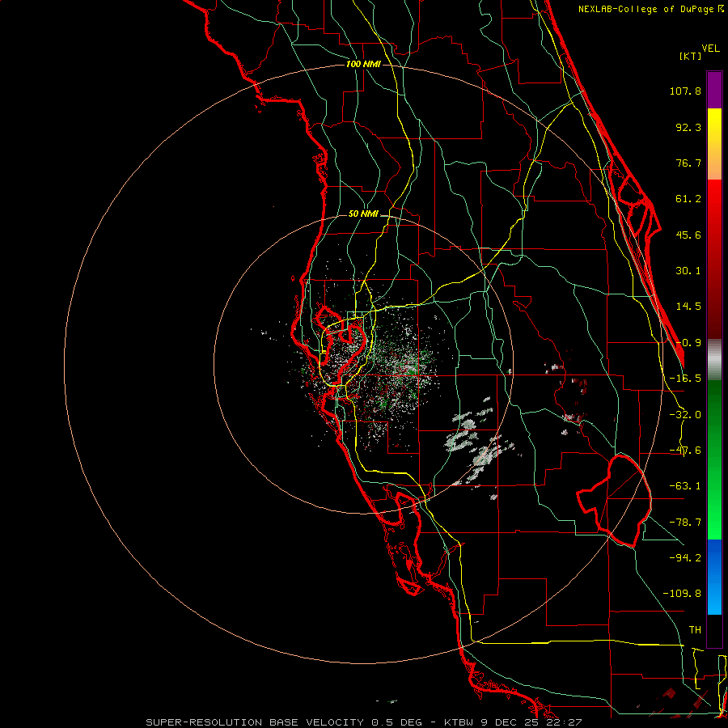Image resolution: width=728 pixels, height=728 pixels.
Task: Click the 107.8 velocity scale value
Action: 685,91
